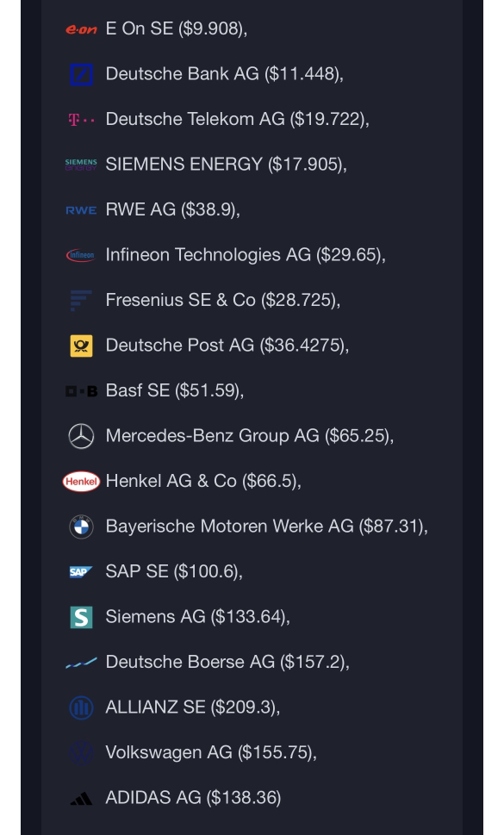Select Bayerische Motoren Werke AG text

click(x=229, y=527)
